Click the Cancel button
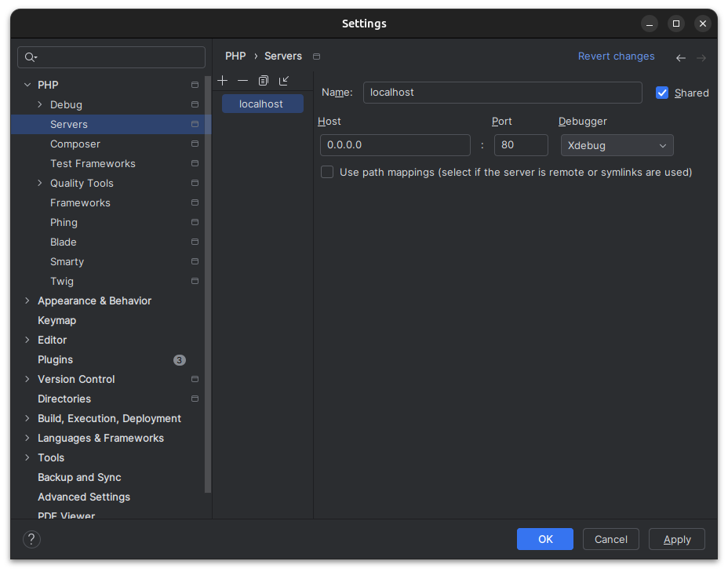The width and height of the screenshot is (728, 572). (610, 539)
